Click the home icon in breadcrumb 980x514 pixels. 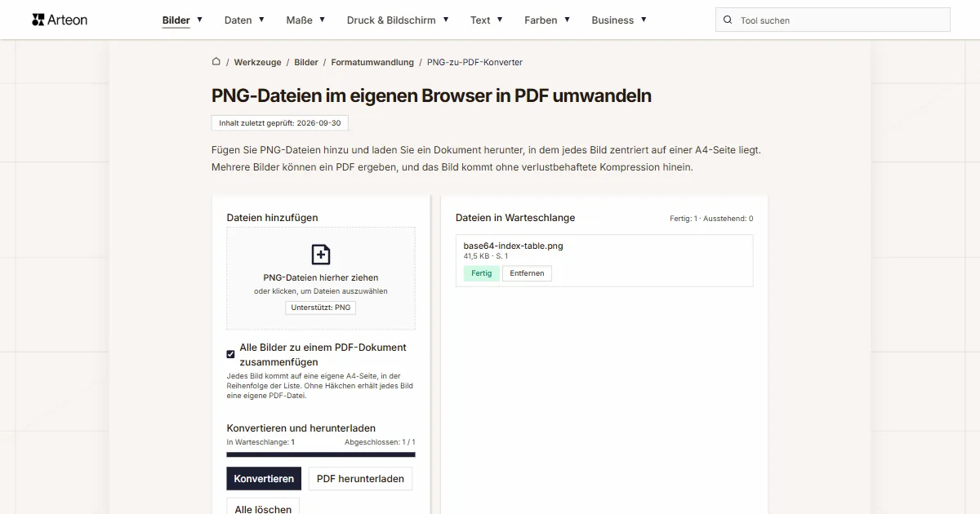[216, 61]
